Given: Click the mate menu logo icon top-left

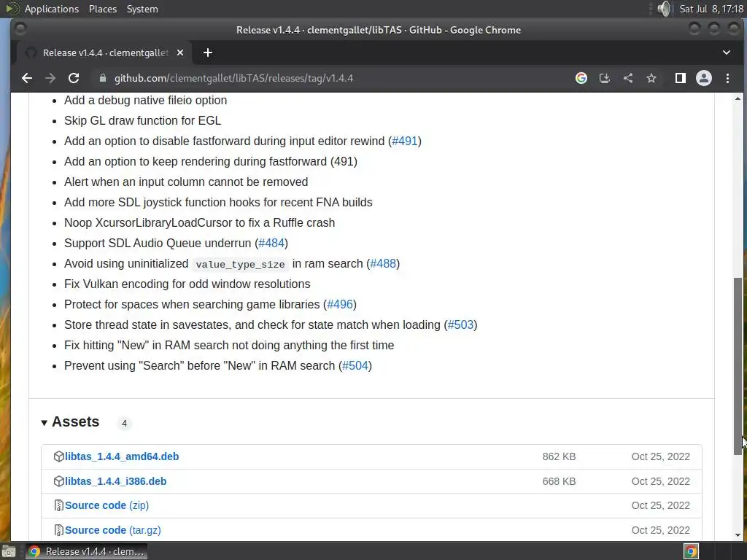Looking at the screenshot, I should (12, 9).
